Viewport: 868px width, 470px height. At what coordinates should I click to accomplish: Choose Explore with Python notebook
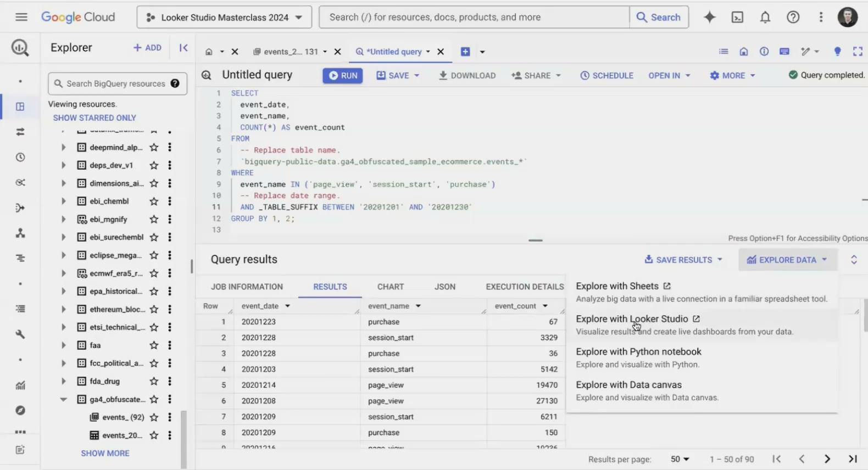coord(702,358)
